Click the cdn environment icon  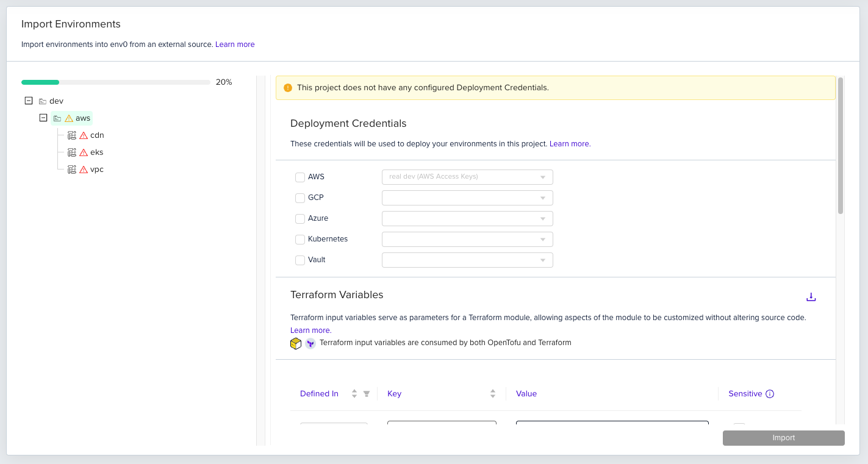pos(71,135)
